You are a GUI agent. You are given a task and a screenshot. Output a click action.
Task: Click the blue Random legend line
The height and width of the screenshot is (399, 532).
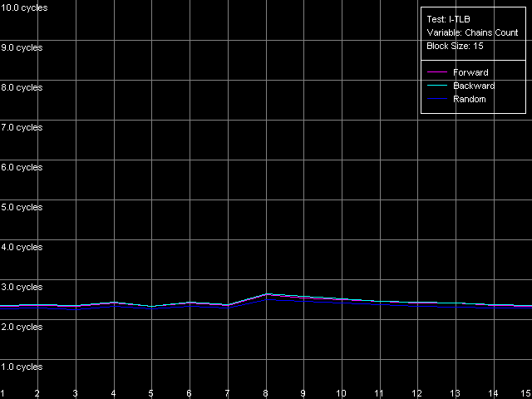click(x=438, y=100)
